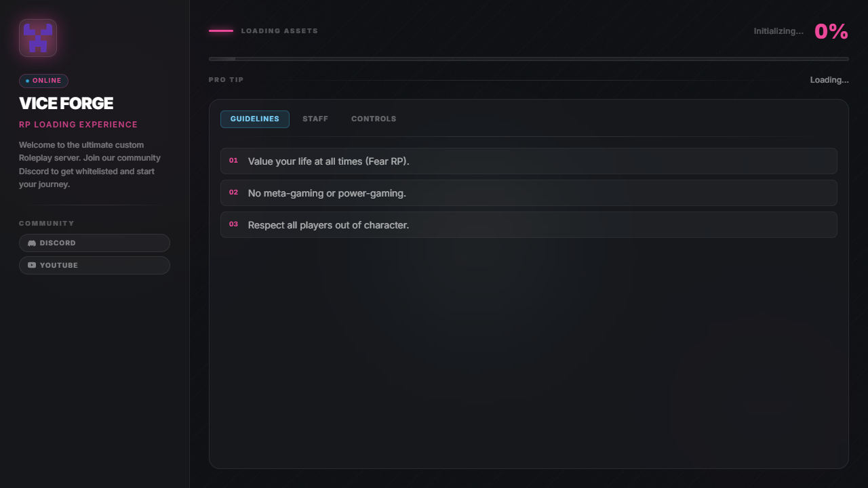Click the welcome description paragraph
The height and width of the screenshot is (488, 868).
(90, 165)
